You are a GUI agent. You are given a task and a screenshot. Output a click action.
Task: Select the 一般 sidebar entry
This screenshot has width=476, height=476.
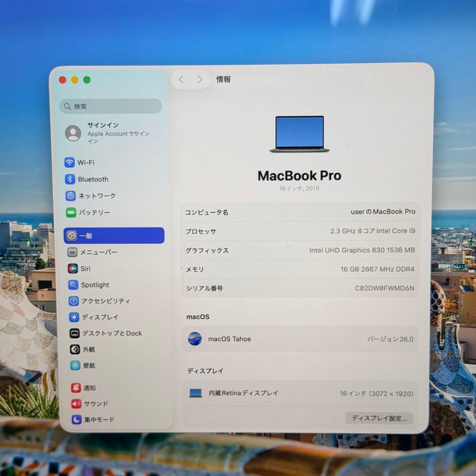[87, 235]
